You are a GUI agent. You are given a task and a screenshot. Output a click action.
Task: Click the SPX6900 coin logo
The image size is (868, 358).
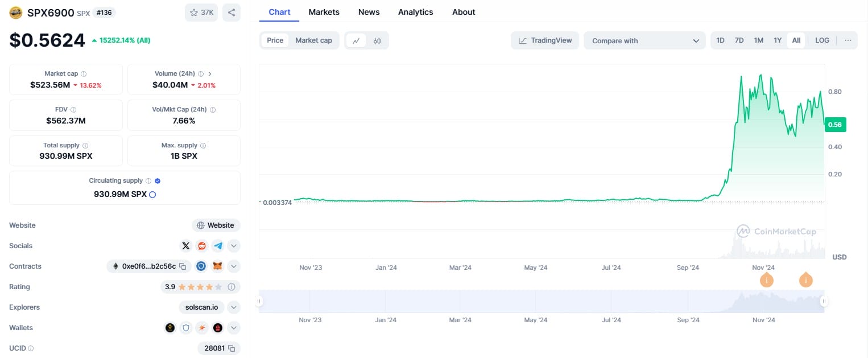16,13
